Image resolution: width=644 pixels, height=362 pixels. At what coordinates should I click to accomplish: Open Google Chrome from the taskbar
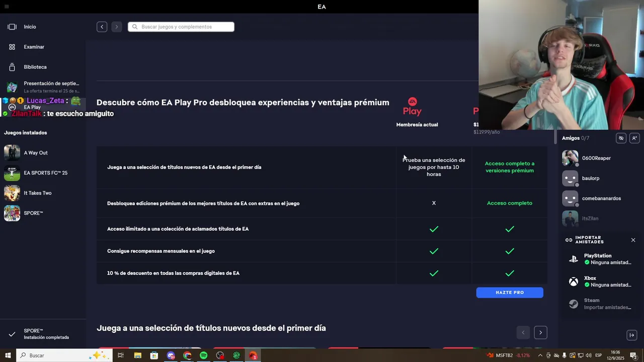(x=187, y=355)
